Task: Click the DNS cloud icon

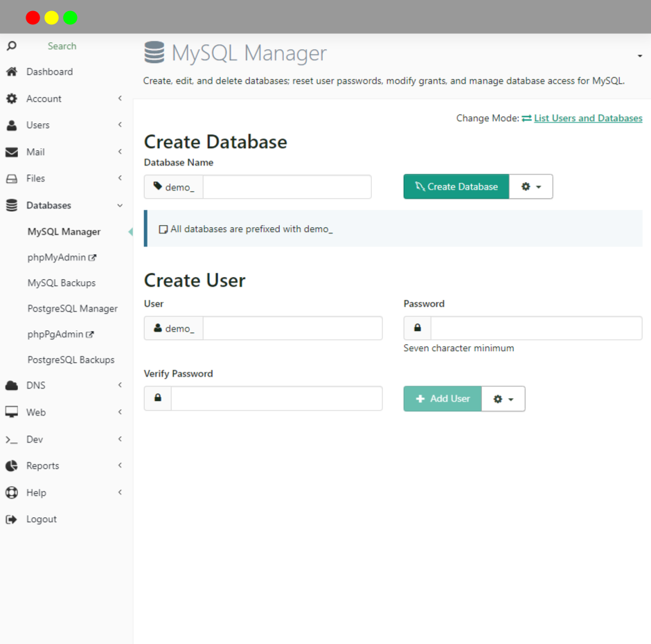Action: click(x=12, y=385)
